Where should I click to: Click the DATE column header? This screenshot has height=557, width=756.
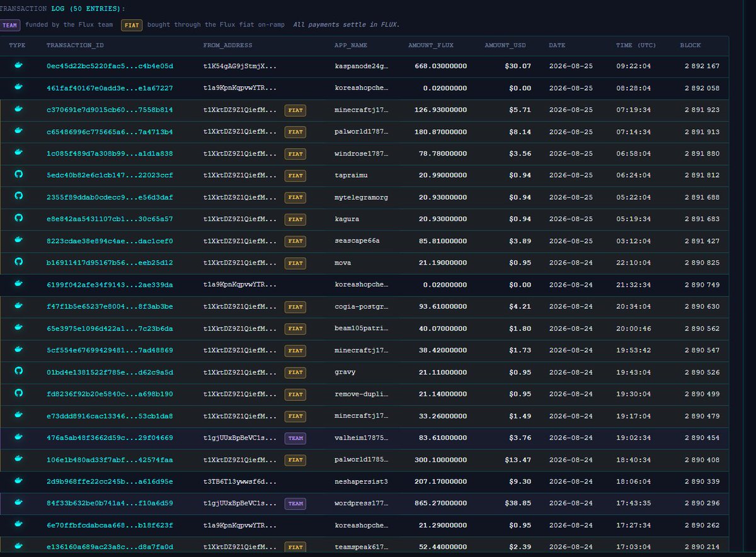click(557, 45)
